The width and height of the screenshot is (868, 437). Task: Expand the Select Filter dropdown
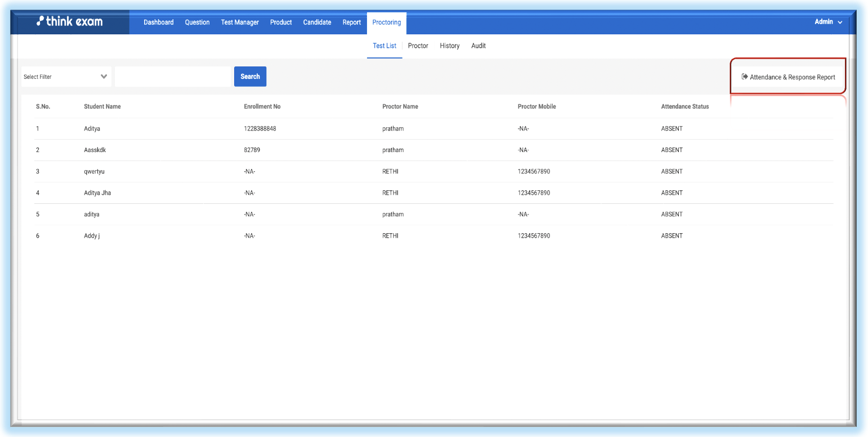pyautogui.click(x=66, y=77)
